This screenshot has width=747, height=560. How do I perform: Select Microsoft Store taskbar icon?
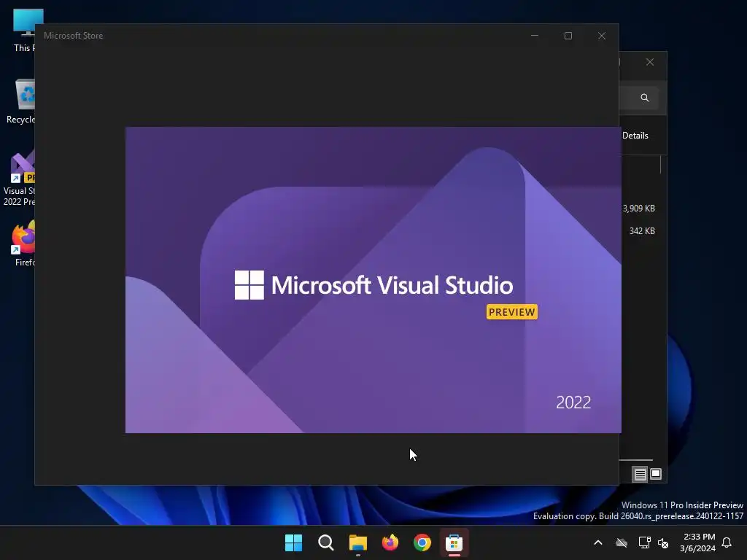click(x=454, y=542)
